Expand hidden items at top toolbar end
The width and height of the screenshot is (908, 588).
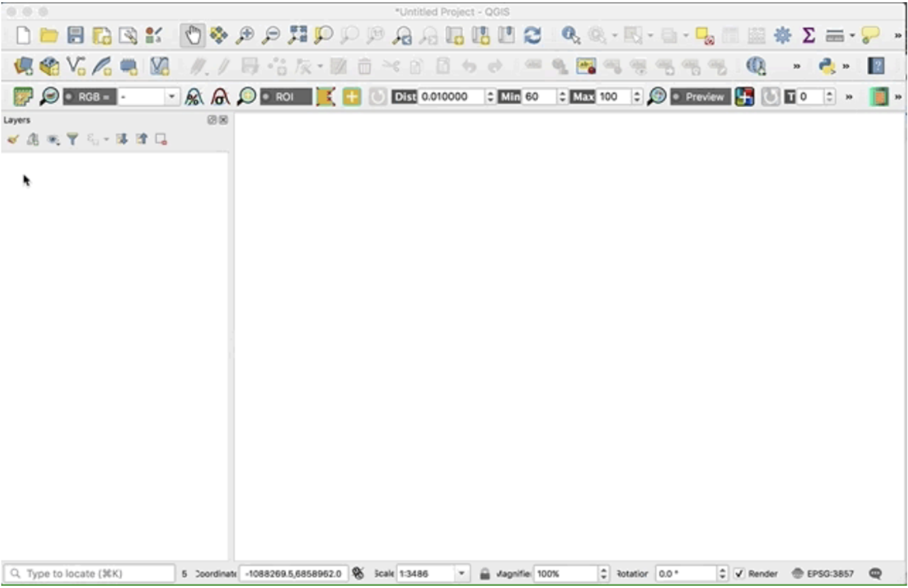898,35
